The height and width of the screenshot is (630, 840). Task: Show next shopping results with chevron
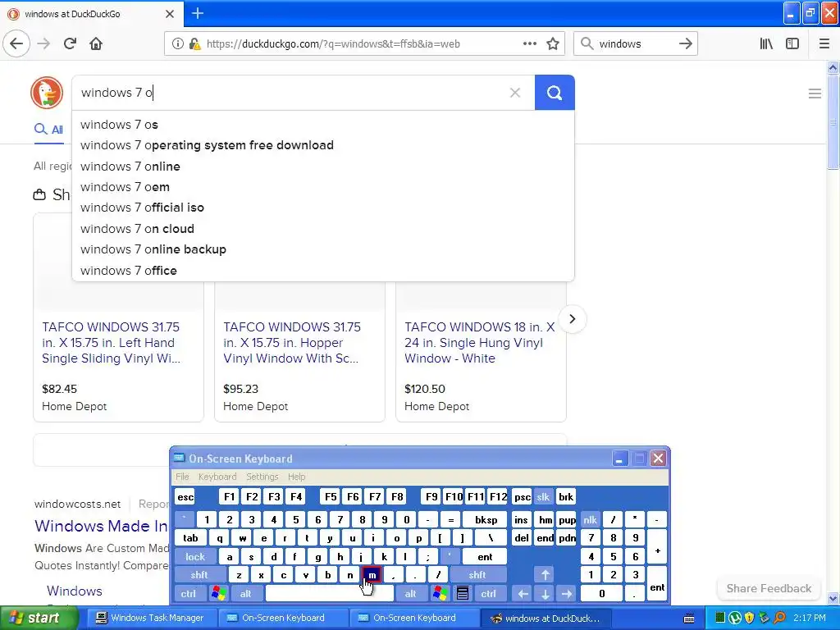(x=572, y=319)
